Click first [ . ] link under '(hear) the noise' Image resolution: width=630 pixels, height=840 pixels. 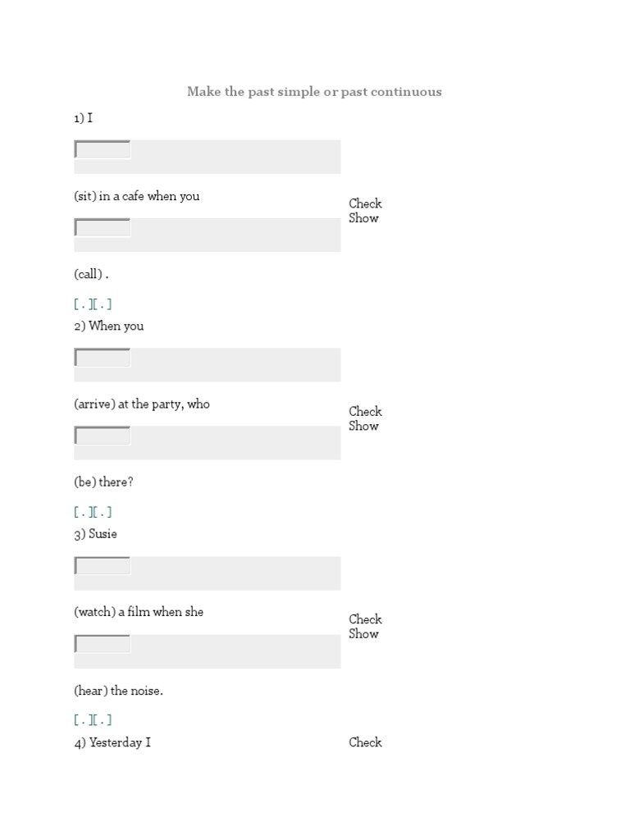pyautogui.click(x=82, y=720)
